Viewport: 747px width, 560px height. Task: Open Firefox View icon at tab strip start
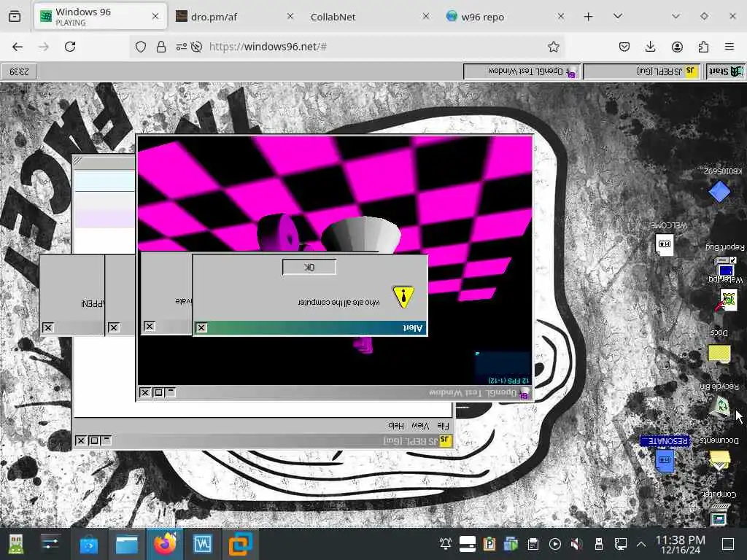tap(15, 17)
